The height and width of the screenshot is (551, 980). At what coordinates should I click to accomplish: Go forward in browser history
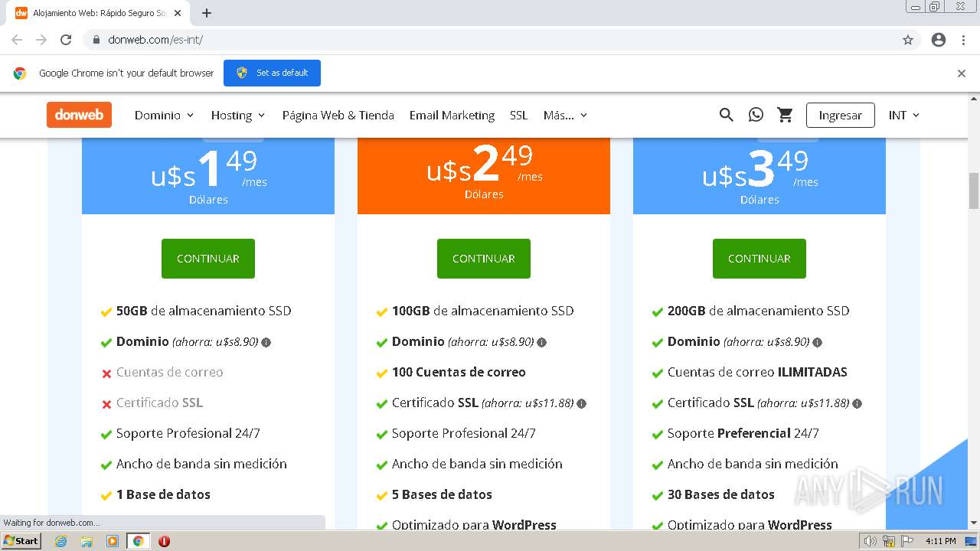[x=41, y=40]
